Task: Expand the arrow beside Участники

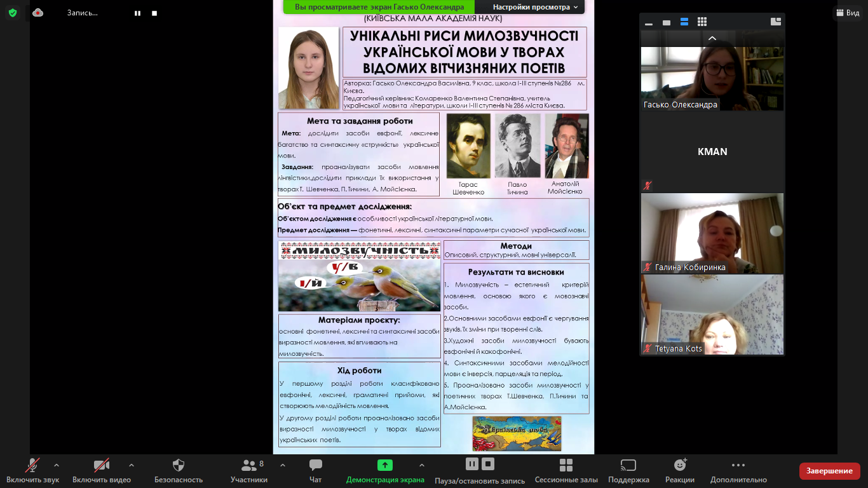Action: click(283, 465)
